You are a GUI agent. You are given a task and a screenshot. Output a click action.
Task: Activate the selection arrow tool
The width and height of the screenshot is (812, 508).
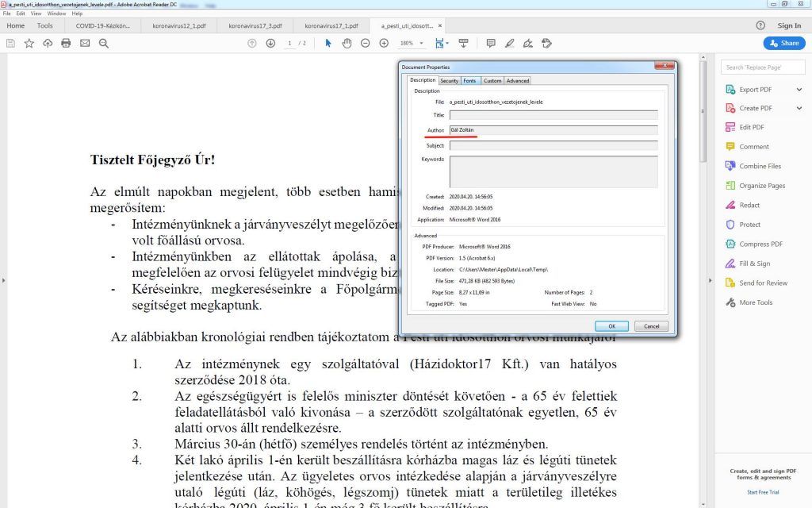click(327, 44)
